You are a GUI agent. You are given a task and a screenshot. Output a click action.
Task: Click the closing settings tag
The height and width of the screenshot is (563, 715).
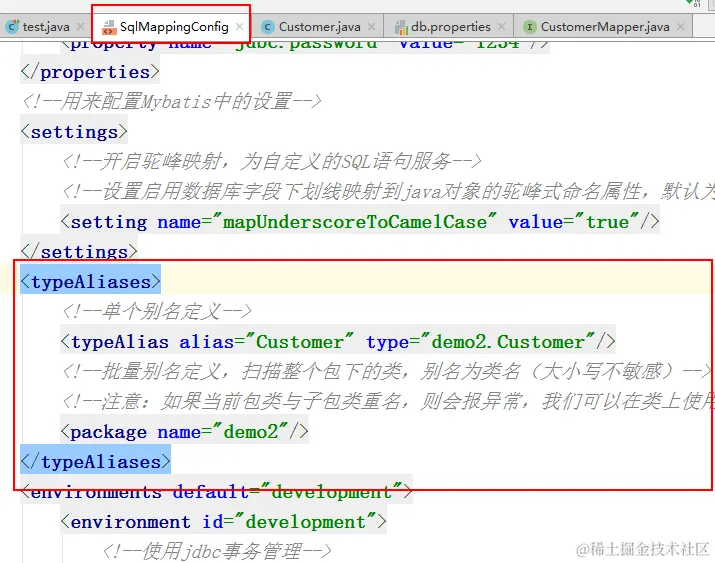79,252
